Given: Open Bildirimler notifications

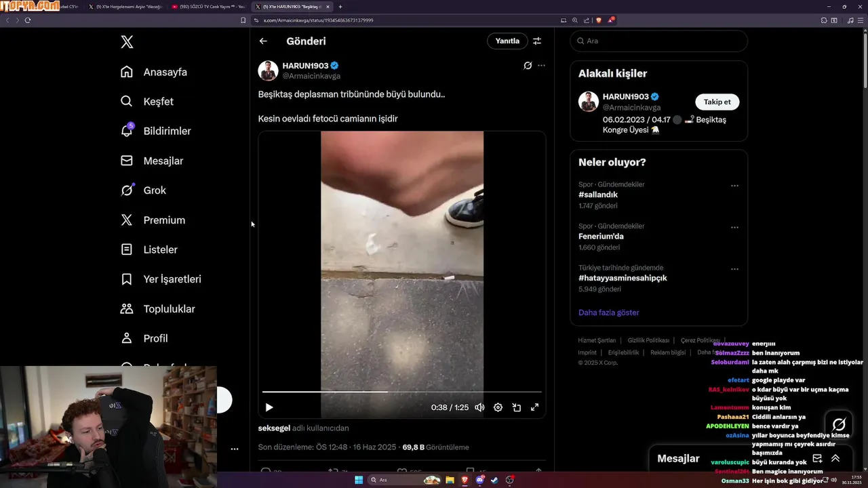Looking at the screenshot, I should (155, 131).
